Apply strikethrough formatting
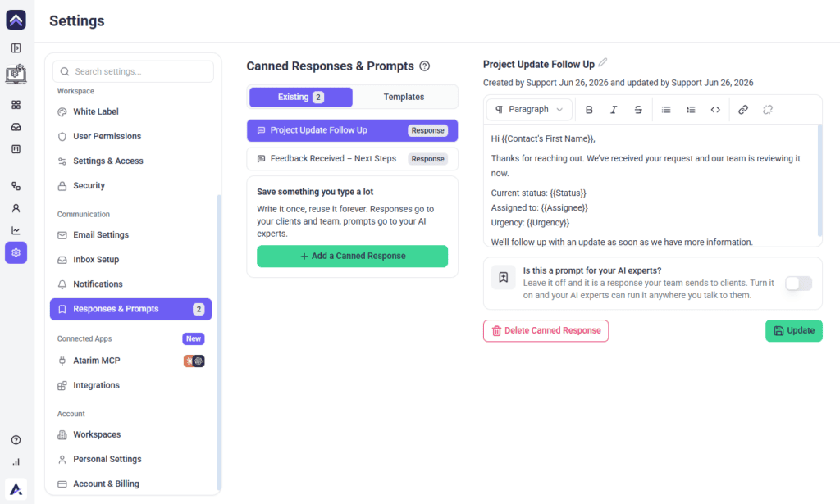This screenshot has width=840, height=504. pyautogui.click(x=638, y=110)
